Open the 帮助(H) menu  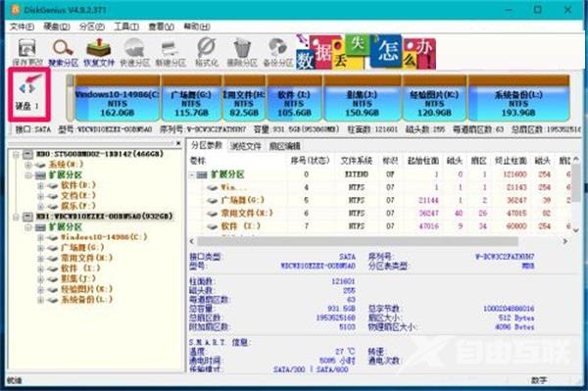(x=197, y=26)
